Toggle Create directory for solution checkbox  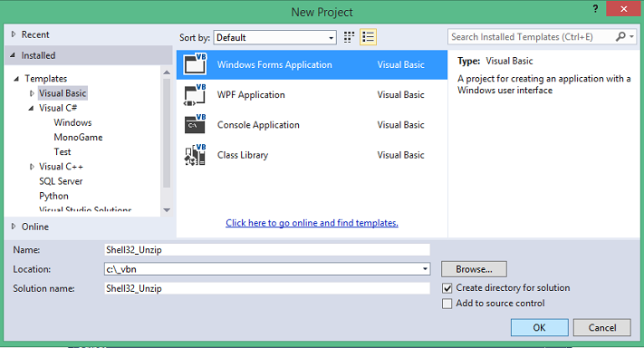(x=447, y=288)
